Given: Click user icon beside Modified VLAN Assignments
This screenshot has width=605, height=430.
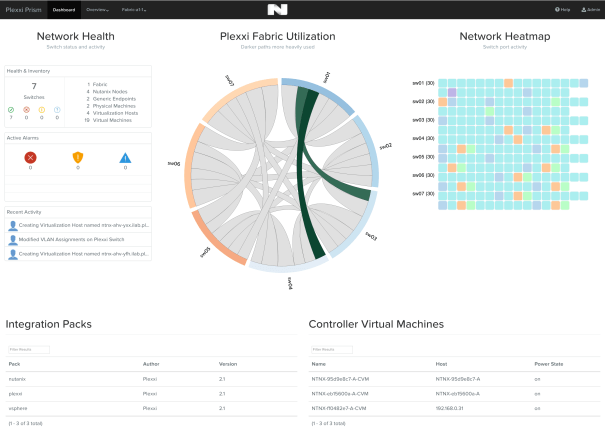Looking at the screenshot, I should tap(12, 240).
